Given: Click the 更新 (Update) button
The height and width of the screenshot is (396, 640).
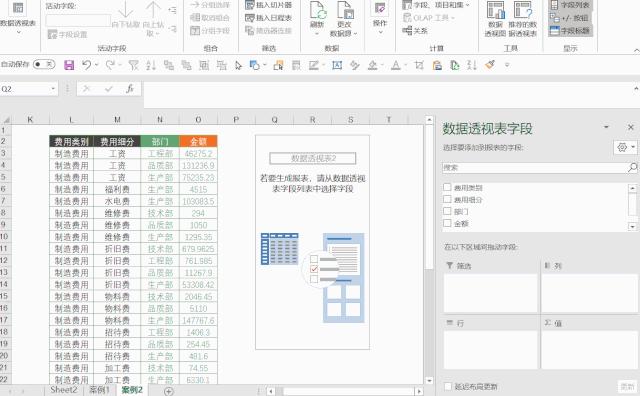Looking at the screenshot, I should [627, 386].
